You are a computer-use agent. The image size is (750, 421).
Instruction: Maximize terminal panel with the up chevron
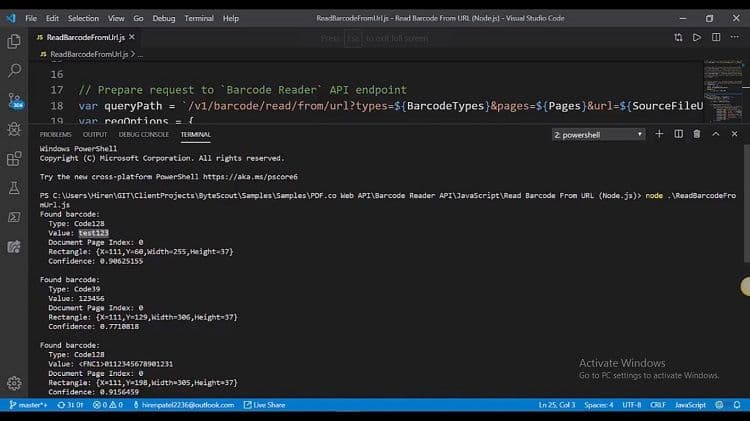[715, 134]
